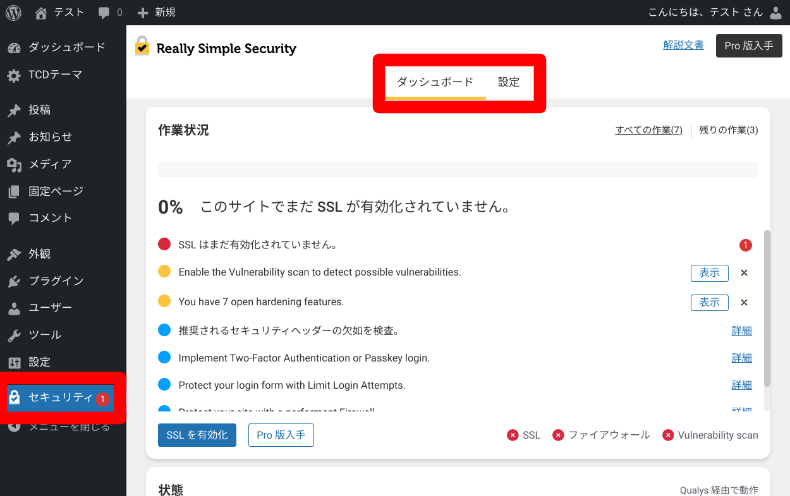The height and width of the screenshot is (496, 790).
Task: Filter to 残りの作業(3) remaining tasks
Action: (x=728, y=130)
